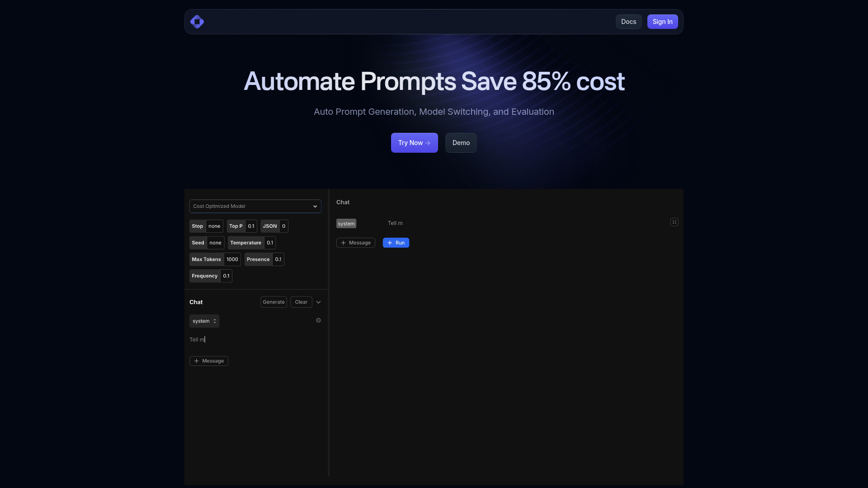Click the Tell m input text field

(255, 340)
